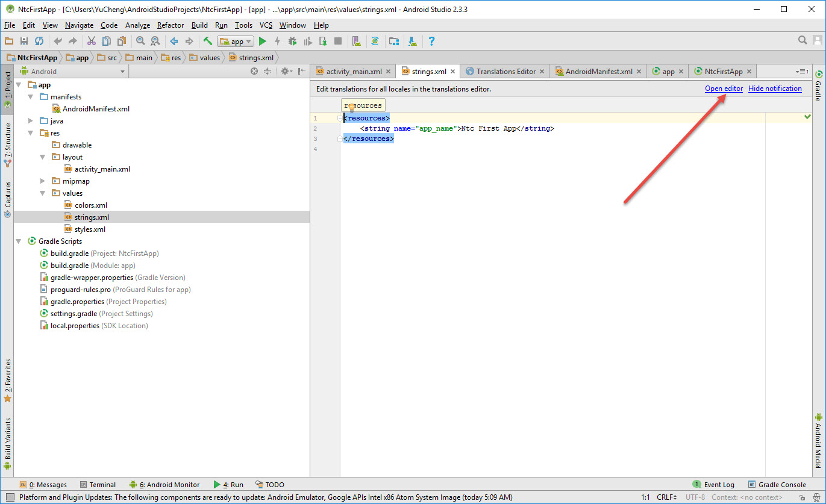826x504 pixels.
Task: Toggle the Favorites side panel
Action: coord(7,381)
